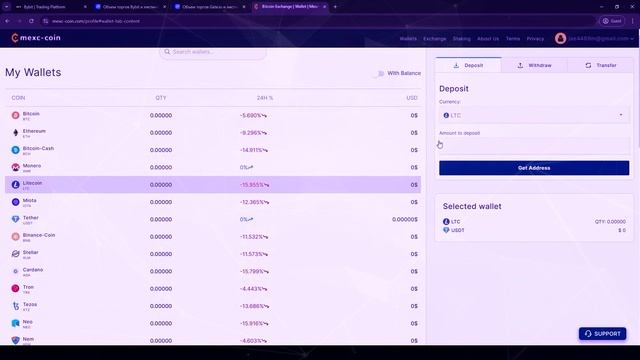Viewport: 640px width, 360px height.
Task: Open browser Guest profile button
Action: 612,21
